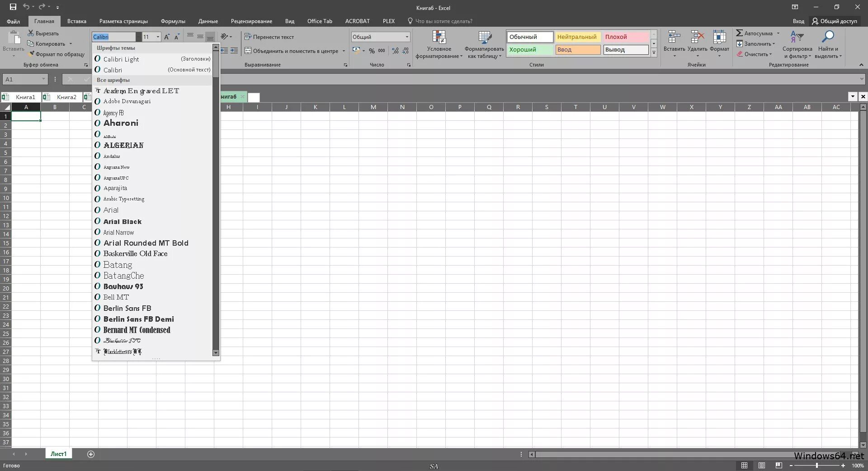The height and width of the screenshot is (471, 868).
Task: Decrease decimal places in the Число group
Action: [405, 51]
